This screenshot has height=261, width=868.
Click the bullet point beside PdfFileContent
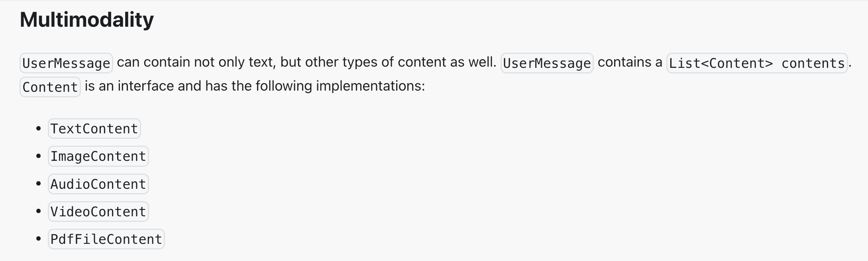39,239
